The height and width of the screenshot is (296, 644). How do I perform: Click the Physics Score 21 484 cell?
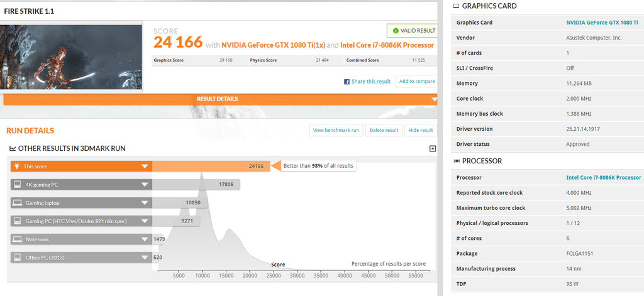(x=296, y=60)
